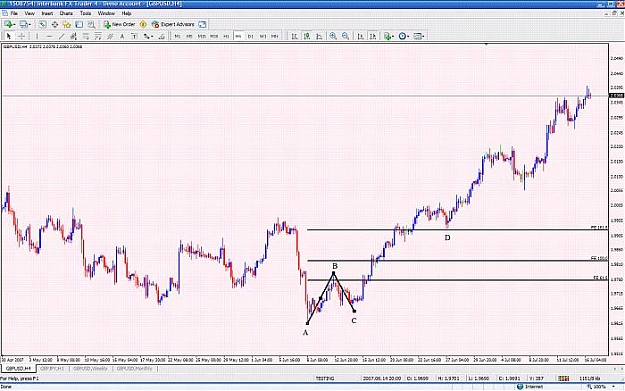Pick the Trendline drawing tool
The height and width of the screenshot is (391, 625).
[61, 36]
